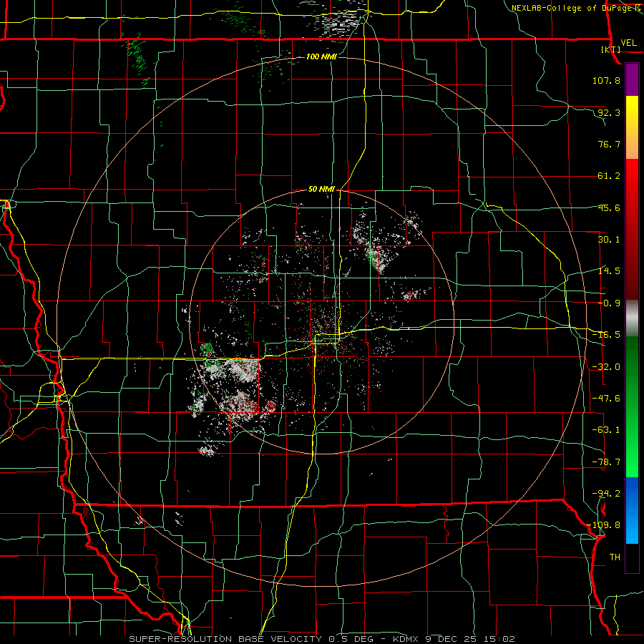
Task: Click the -16.5 velocity legend value
Action: [606, 335]
